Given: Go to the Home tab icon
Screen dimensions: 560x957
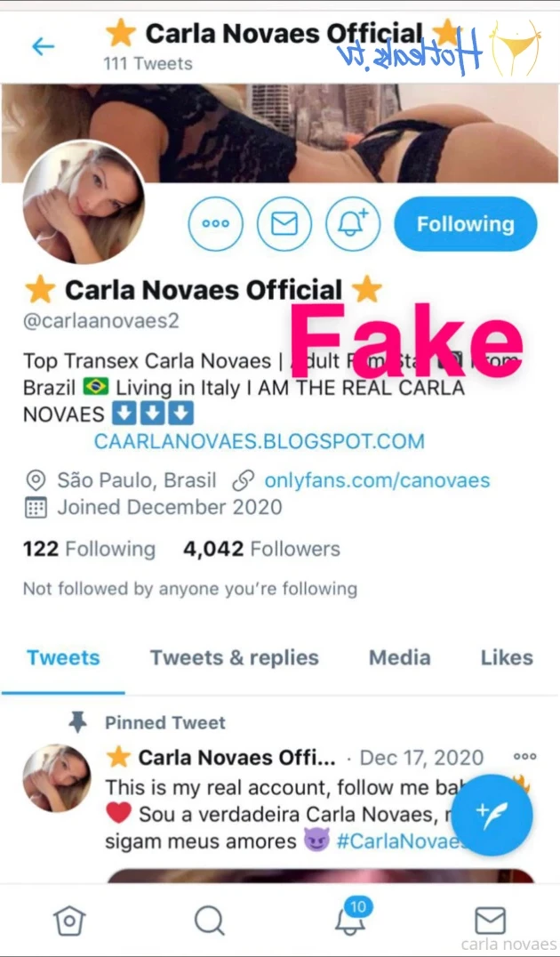Looking at the screenshot, I should [x=69, y=920].
